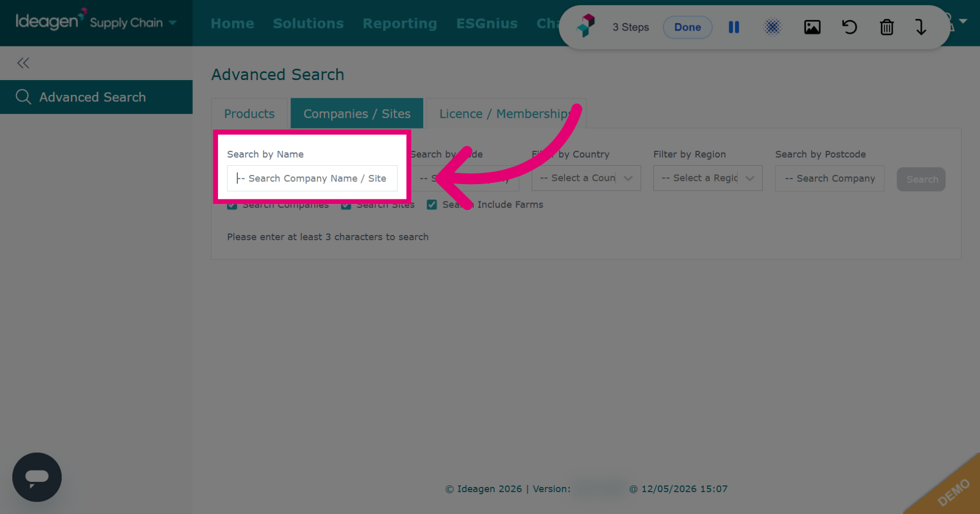Viewport: 980px width, 514px height.
Task: Click the Search Company Name / Site field
Action: click(x=312, y=178)
